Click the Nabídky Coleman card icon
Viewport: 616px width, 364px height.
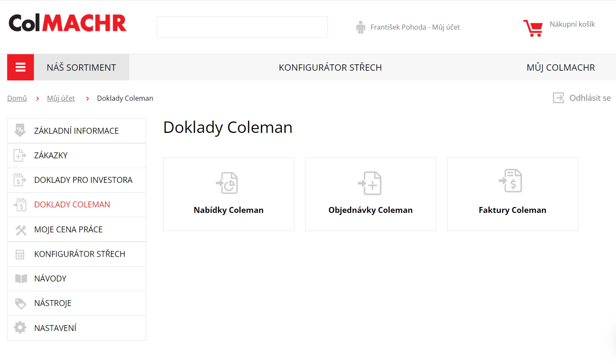(227, 183)
